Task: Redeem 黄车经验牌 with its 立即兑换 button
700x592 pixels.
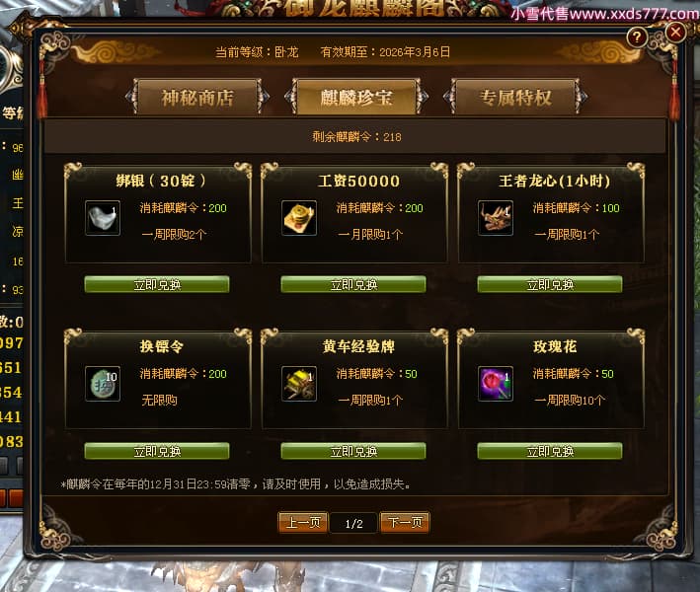Action: pyautogui.click(x=353, y=451)
